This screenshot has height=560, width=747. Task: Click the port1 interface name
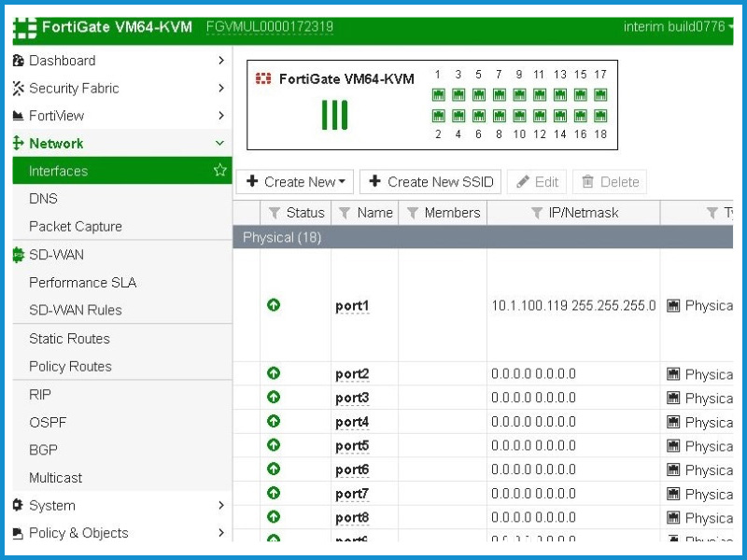(x=352, y=306)
